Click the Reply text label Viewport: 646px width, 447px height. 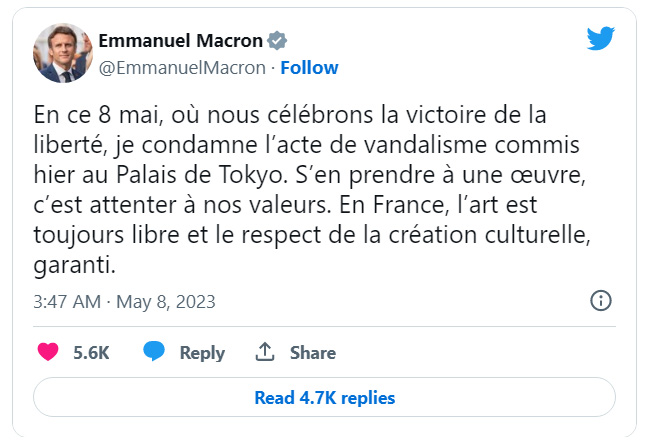tap(202, 353)
